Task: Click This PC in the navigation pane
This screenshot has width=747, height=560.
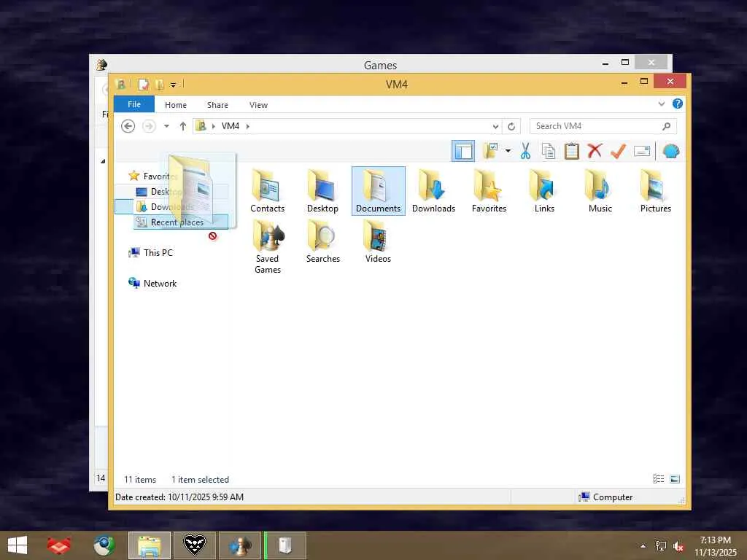Action: [x=158, y=253]
